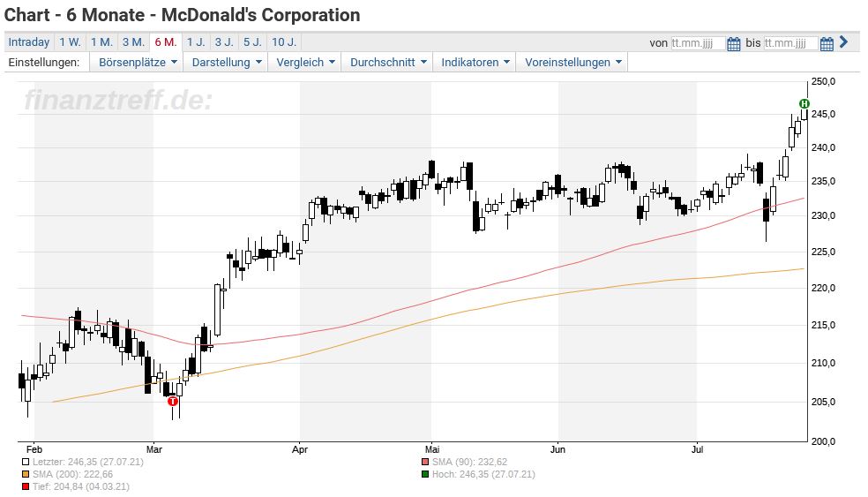Viewport: 868px width, 497px height.
Task: Click the green Hoch legend swatch
Action: [425, 474]
